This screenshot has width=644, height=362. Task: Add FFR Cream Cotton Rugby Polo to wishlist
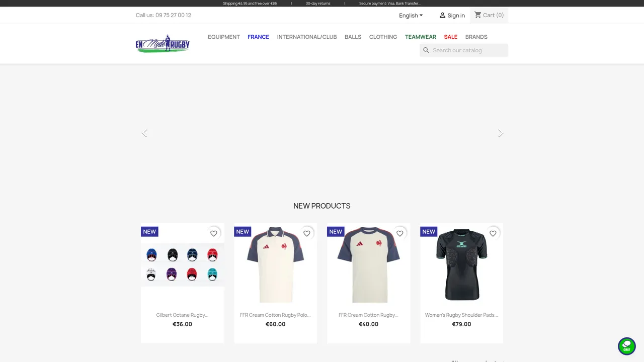[x=307, y=233]
